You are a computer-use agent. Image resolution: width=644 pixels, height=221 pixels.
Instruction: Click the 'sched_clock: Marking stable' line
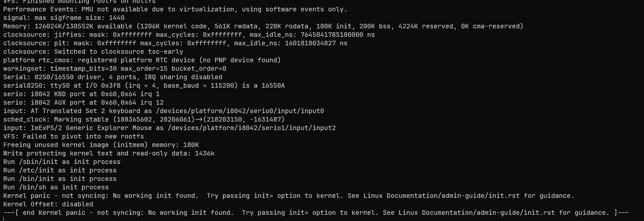tap(144, 120)
